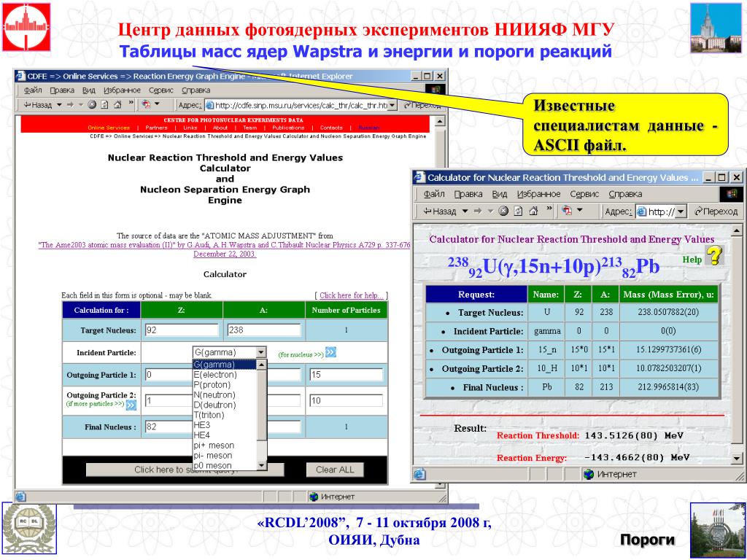Select E(electron) in particle list
Image resolution: width=747 pixels, height=560 pixels.
point(215,375)
